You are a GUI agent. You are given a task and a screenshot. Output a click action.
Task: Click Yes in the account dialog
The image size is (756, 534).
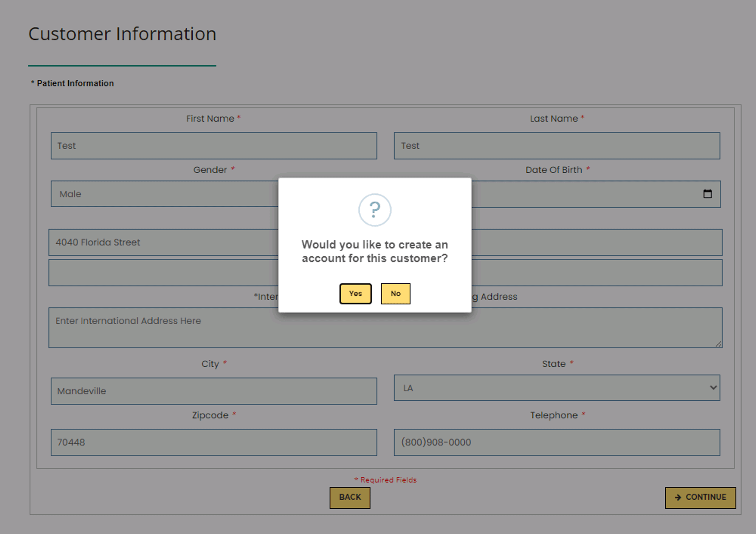pyautogui.click(x=355, y=293)
